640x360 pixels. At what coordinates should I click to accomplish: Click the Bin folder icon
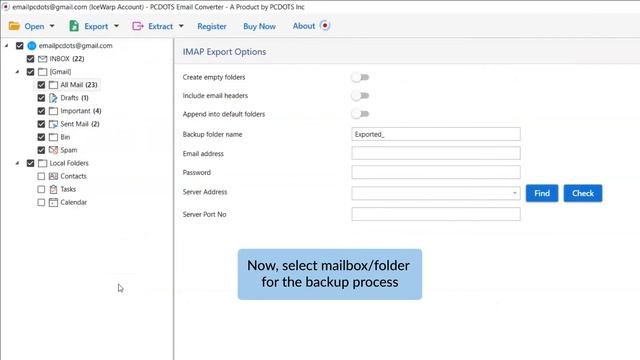pyautogui.click(x=53, y=137)
